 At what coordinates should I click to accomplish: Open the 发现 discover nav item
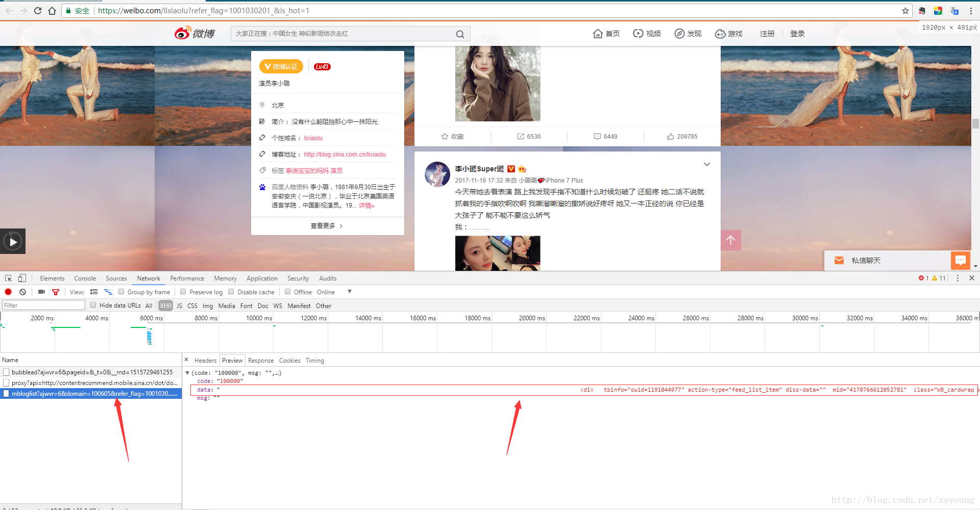tap(688, 34)
